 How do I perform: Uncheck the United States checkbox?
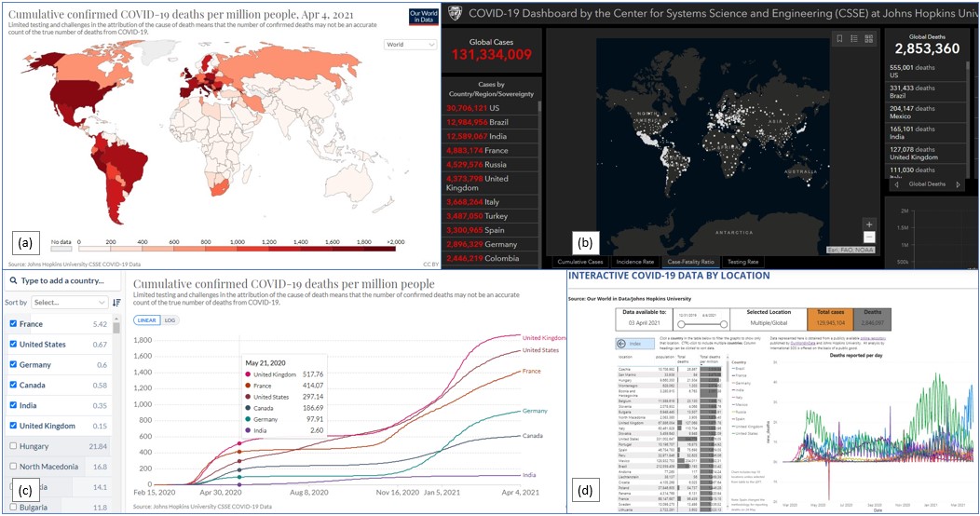click(14, 345)
